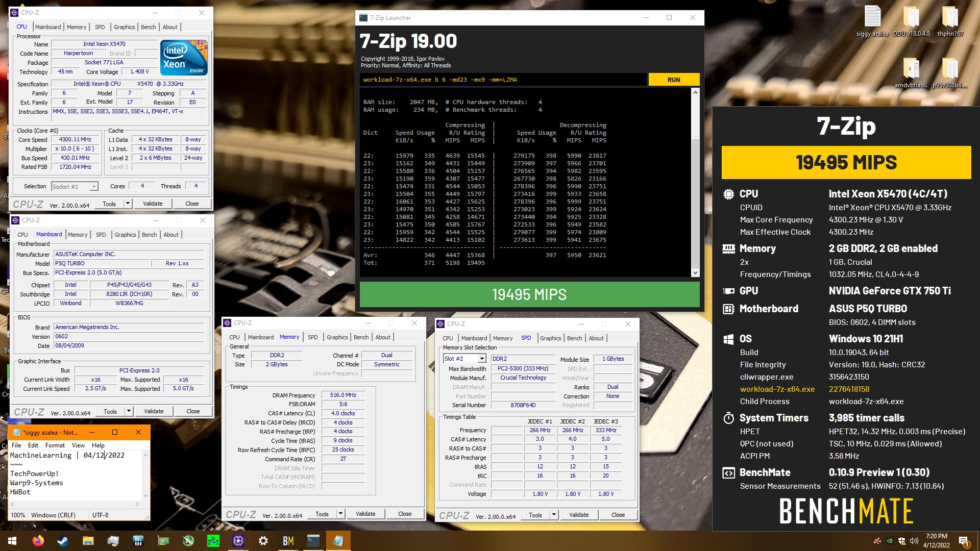Open the Notepad View menu
The height and width of the screenshot is (551, 980).
pos(78,445)
